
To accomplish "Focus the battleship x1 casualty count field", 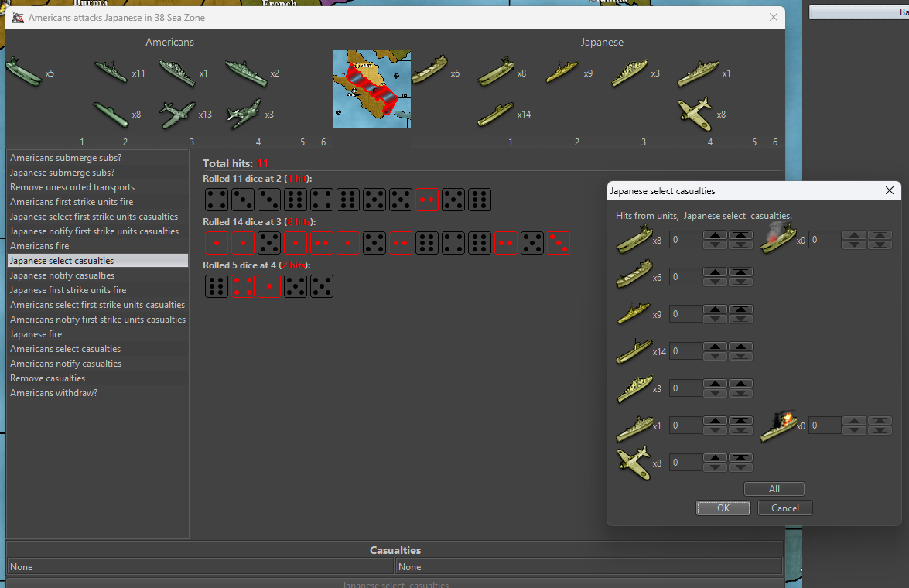I will (685, 425).
